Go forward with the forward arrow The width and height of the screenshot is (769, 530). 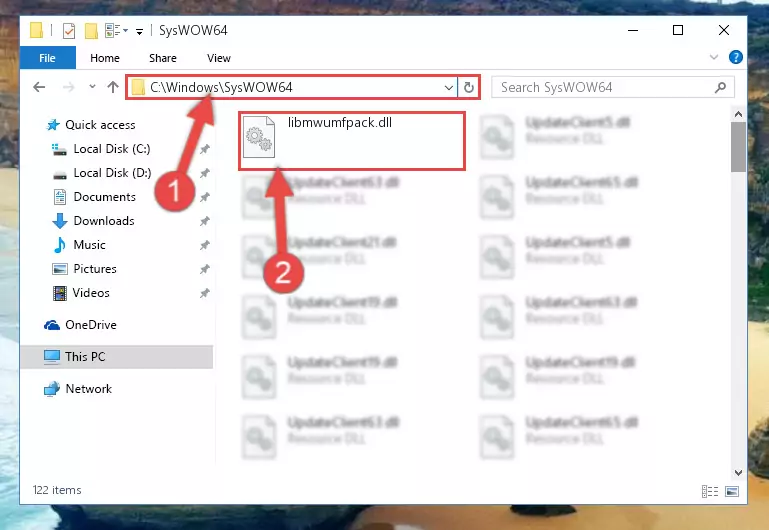tap(69, 87)
